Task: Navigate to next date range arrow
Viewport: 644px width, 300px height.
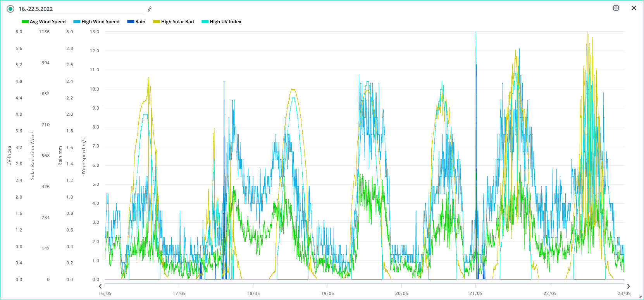Action: coord(629,286)
